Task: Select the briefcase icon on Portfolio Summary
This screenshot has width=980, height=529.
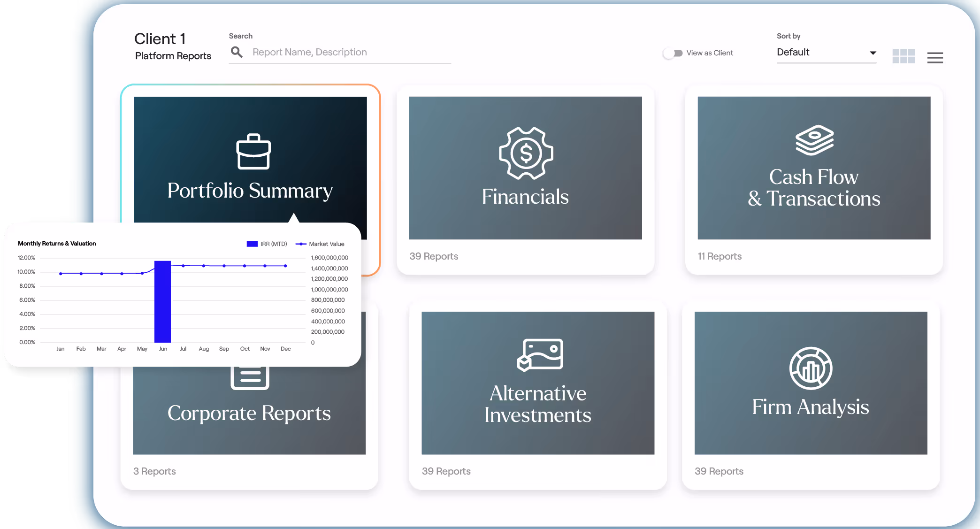Action: [254, 152]
